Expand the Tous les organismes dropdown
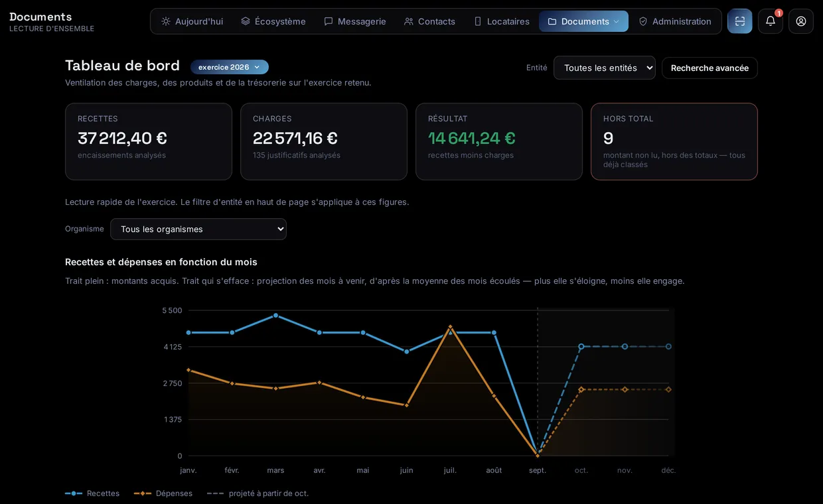The image size is (823, 504). pyautogui.click(x=198, y=229)
